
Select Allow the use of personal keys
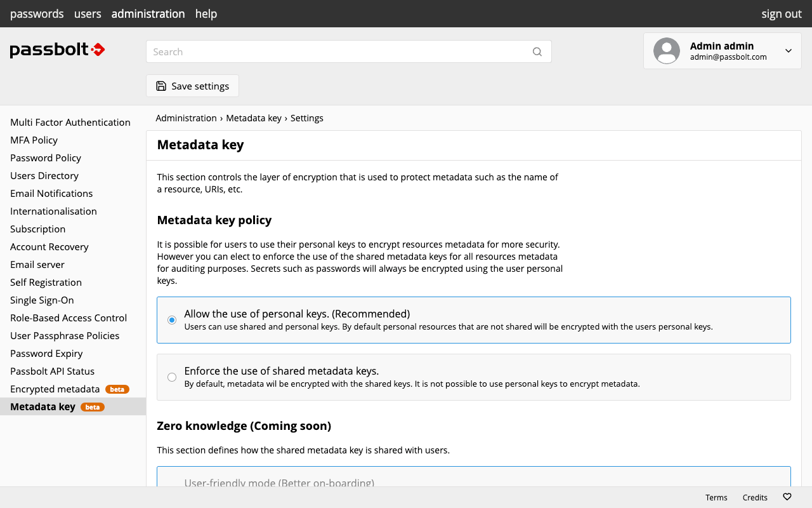click(172, 320)
